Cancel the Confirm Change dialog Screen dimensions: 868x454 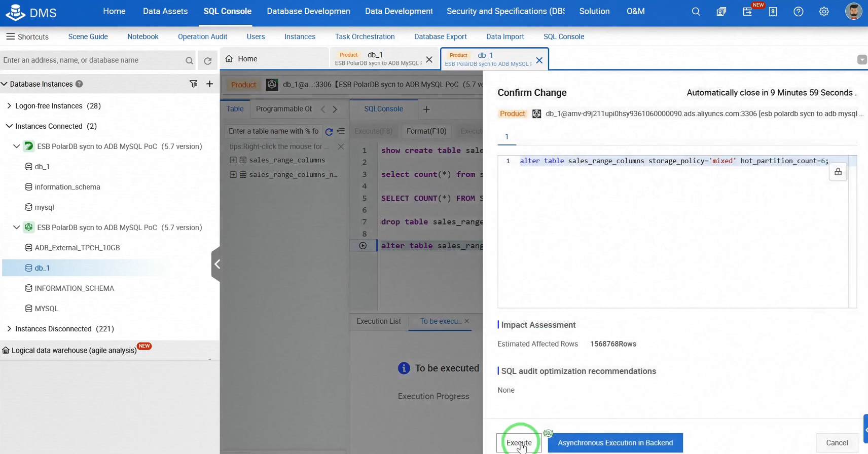[x=837, y=443]
